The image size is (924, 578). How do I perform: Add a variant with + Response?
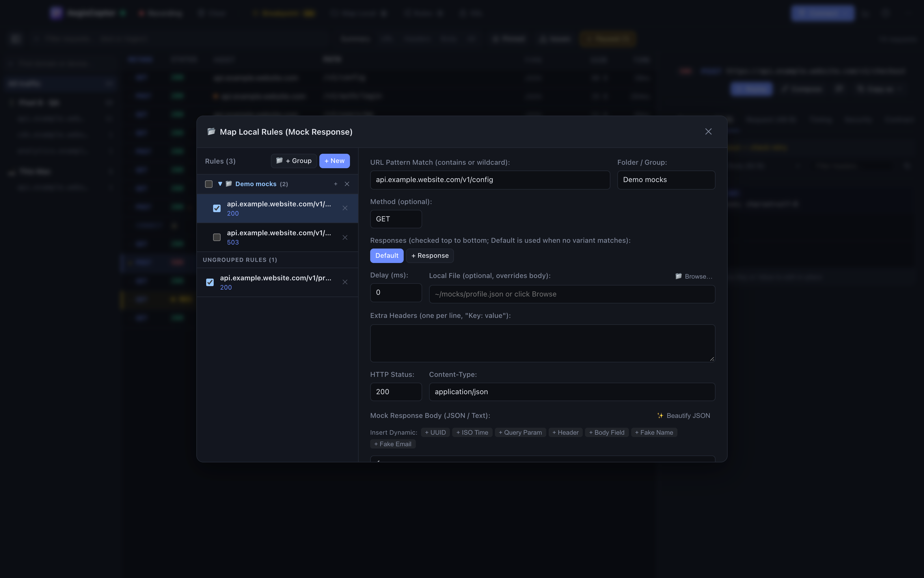(430, 256)
